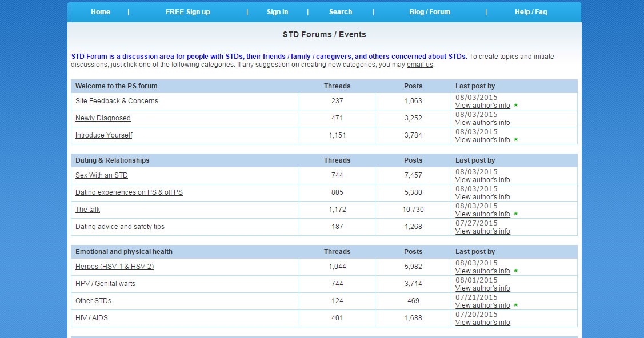Click the 07/20/2015 date in HIV / AIDS row
The image size is (644, 338).
point(477,315)
